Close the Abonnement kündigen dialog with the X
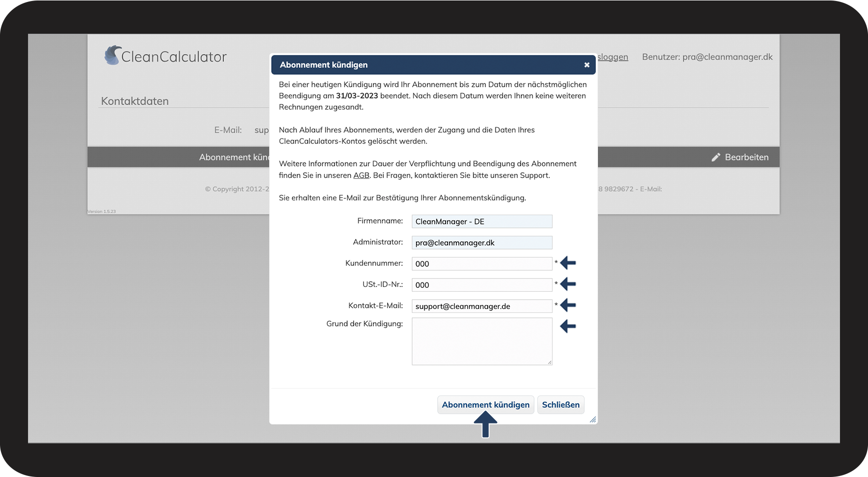The height and width of the screenshot is (477, 868). point(587,65)
